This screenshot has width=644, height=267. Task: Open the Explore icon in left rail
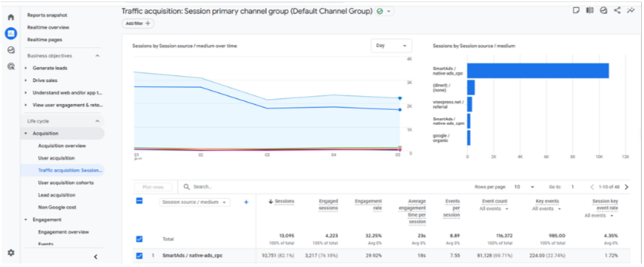tap(11, 50)
